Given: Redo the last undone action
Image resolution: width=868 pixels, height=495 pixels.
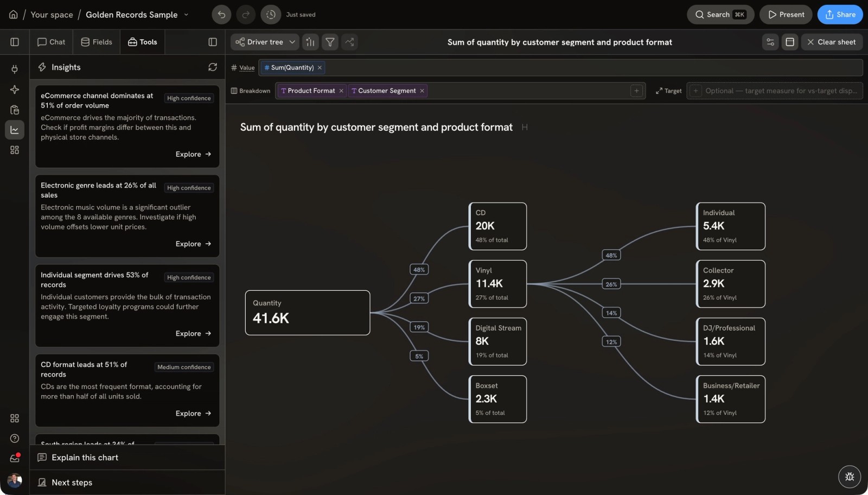Looking at the screenshot, I should (x=246, y=15).
